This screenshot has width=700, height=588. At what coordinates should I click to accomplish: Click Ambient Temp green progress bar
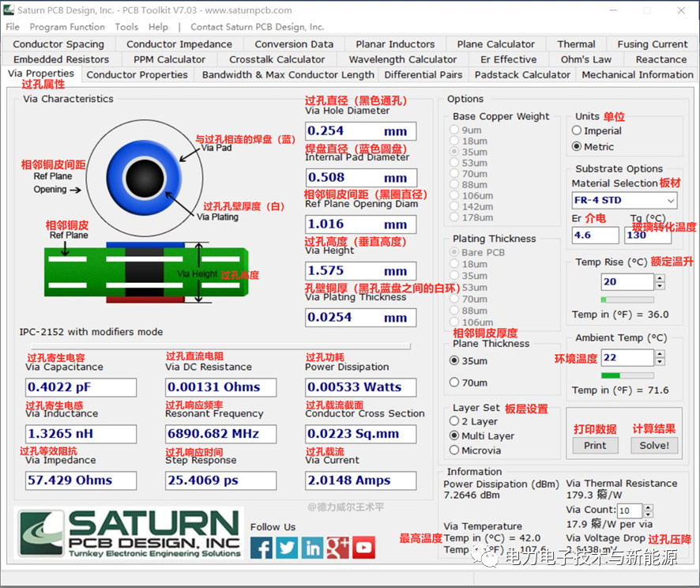coord(627,375)
